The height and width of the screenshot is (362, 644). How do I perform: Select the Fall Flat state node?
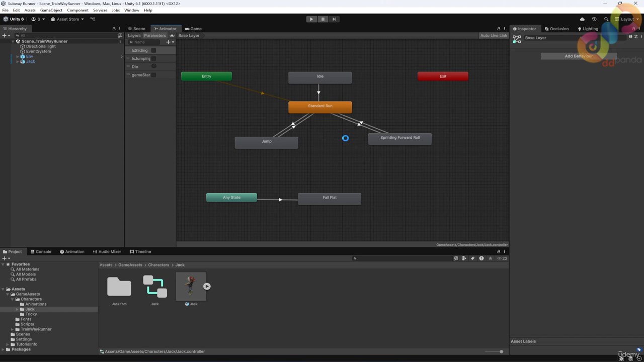(x=330, y=198)
